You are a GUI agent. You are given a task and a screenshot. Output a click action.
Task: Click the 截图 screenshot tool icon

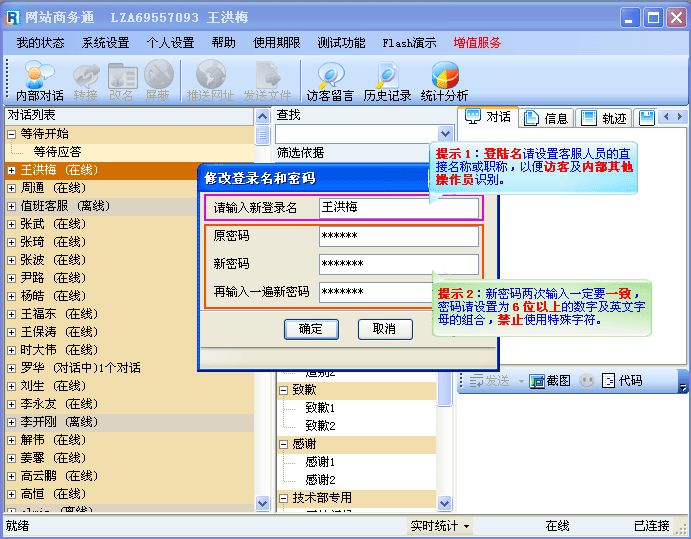point(537,381)
